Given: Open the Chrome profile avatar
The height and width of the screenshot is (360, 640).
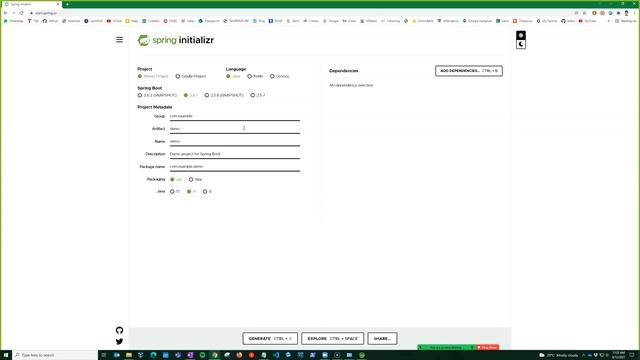Looking at the screenshot, I should coord(627,13).
